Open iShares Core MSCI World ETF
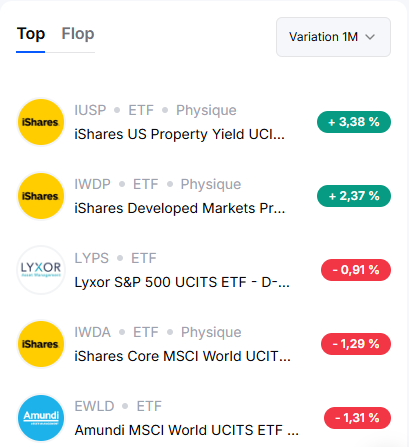Viewport: 409px width, 447px height. point(182,356)
